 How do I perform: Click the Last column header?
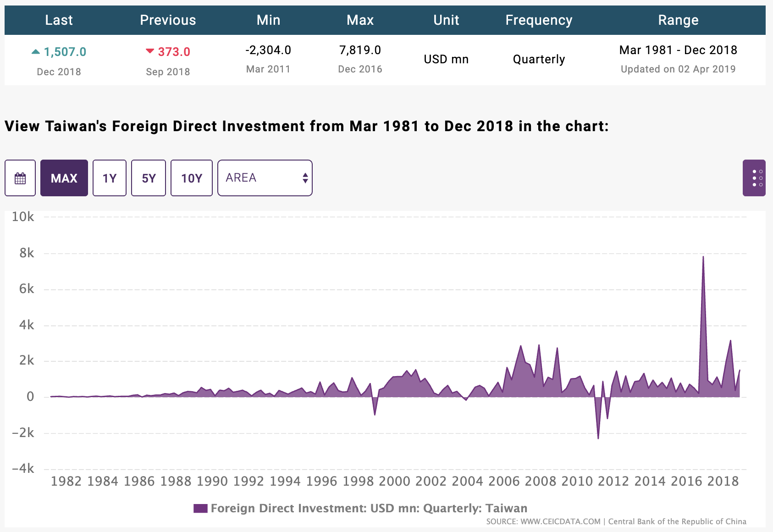click(x=59, y=20)
